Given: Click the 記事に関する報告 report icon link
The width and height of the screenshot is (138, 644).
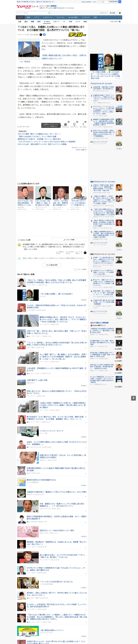Looking at the screenshot, I should click(23, 127).
